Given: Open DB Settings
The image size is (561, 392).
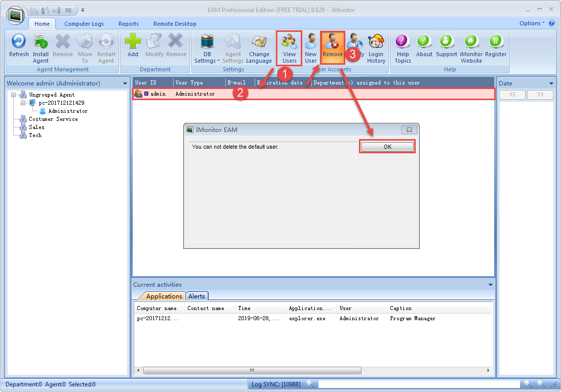Looking at the screenshot, I should tap(207, 49).
